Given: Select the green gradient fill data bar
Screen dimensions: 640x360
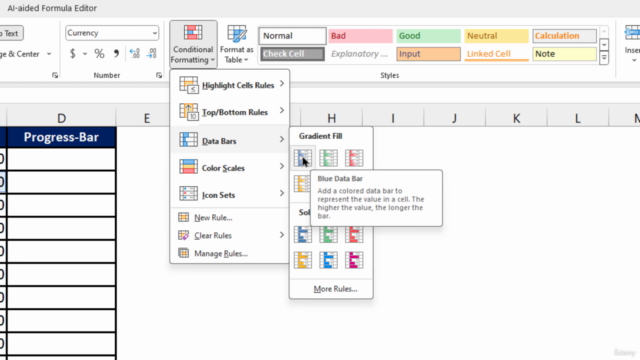Looking at the screenshot, I should [x=329, y=158].
